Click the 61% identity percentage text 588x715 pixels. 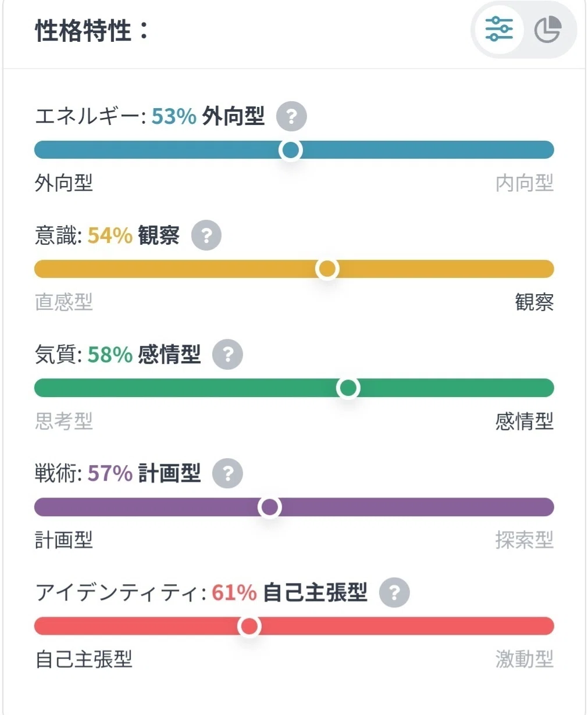234,593
